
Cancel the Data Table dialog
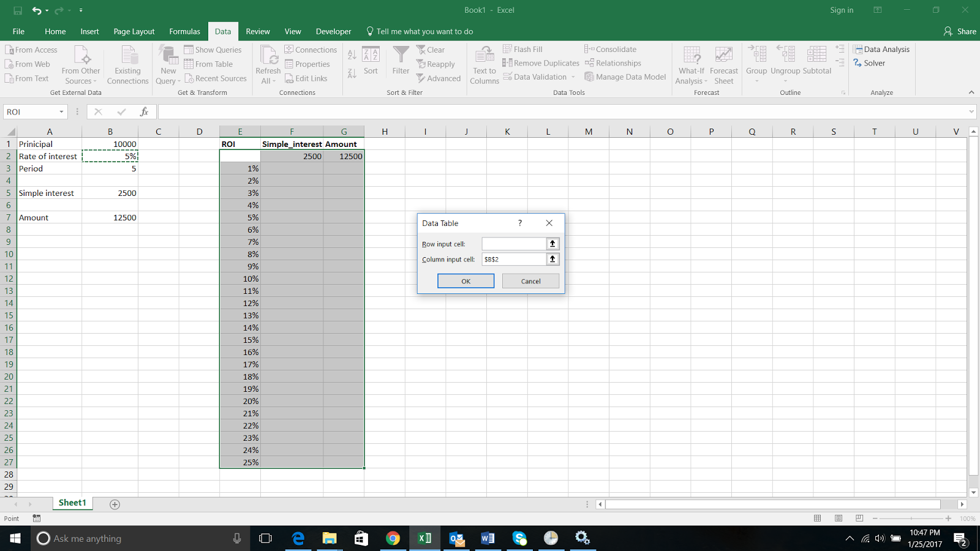pyautogui.click(x=530, y=280)
